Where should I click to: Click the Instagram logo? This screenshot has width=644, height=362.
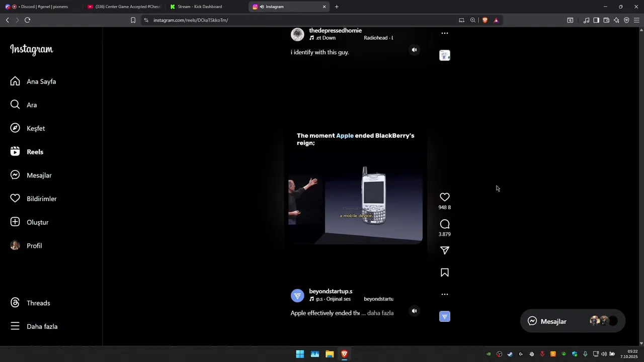tap(31, 49)
